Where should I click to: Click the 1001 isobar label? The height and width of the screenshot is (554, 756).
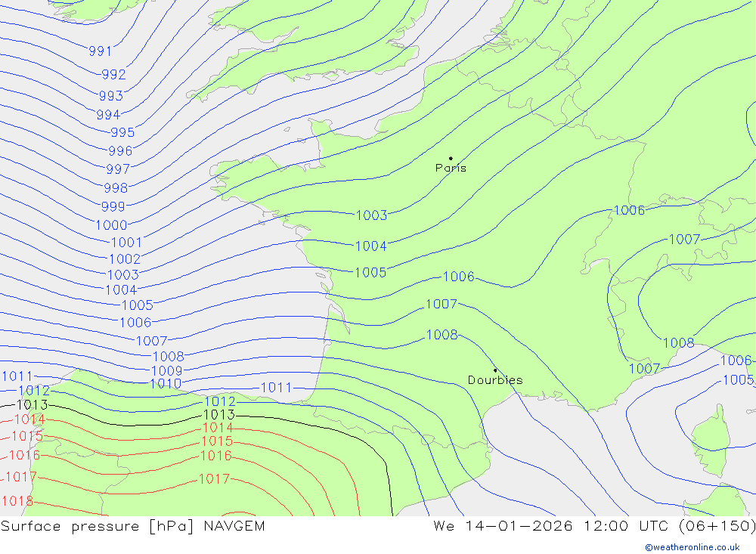coord(126,242)
